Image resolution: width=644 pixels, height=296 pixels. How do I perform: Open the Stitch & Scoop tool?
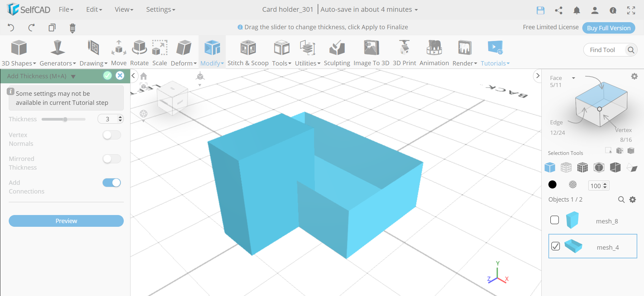[248, 53]
